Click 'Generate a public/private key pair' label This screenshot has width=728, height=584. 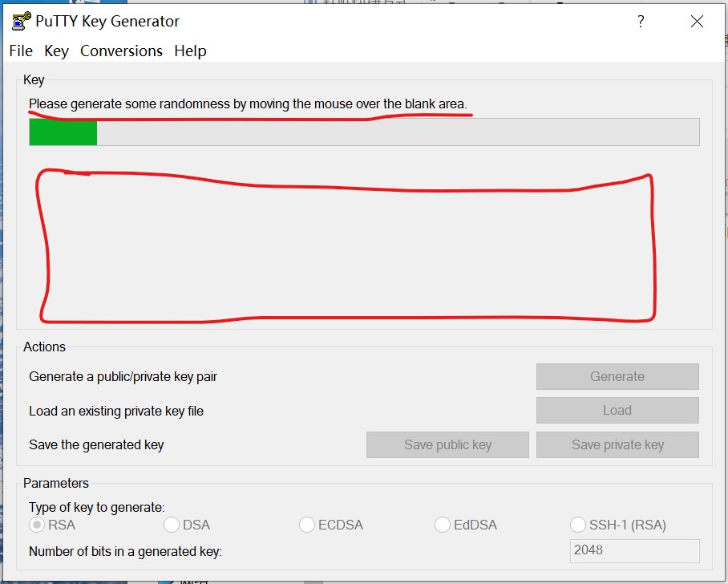pyautogui.click(x=123, y=376)
